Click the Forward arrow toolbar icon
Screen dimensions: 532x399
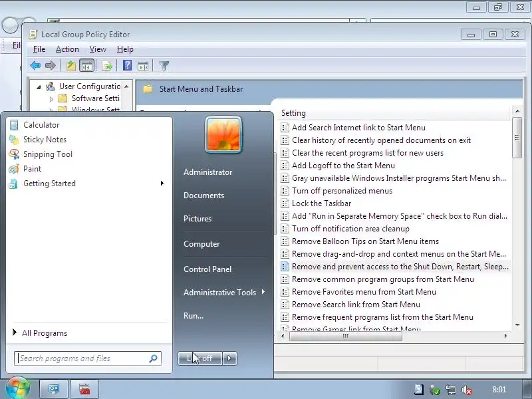click(51, 65)
